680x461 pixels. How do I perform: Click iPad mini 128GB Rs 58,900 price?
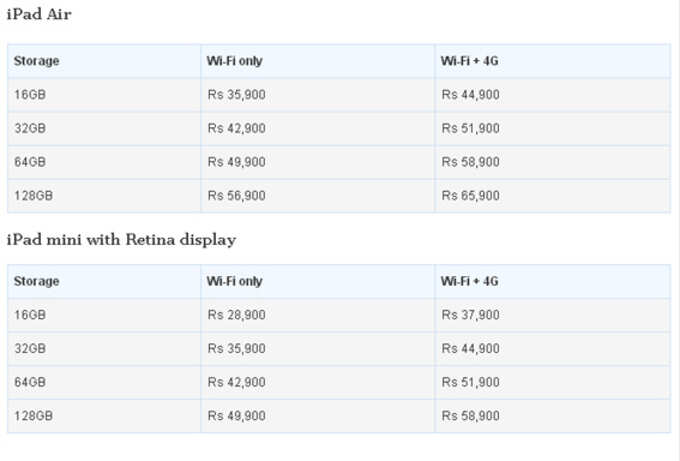[471, 416]
